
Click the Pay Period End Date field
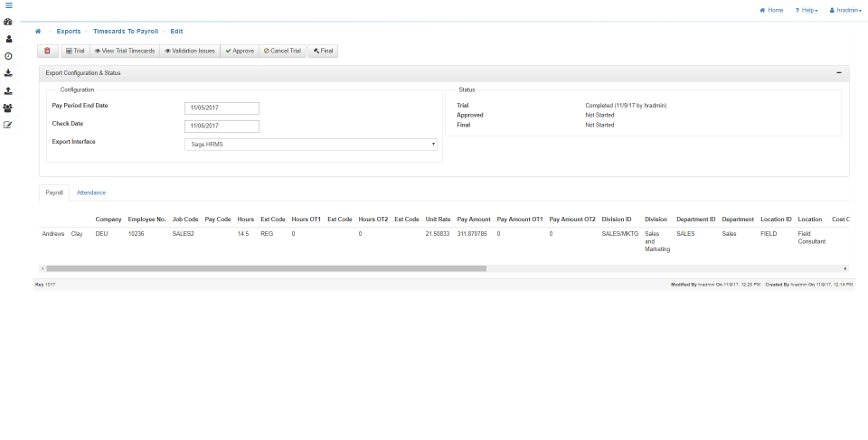click(x=222, y=108)
